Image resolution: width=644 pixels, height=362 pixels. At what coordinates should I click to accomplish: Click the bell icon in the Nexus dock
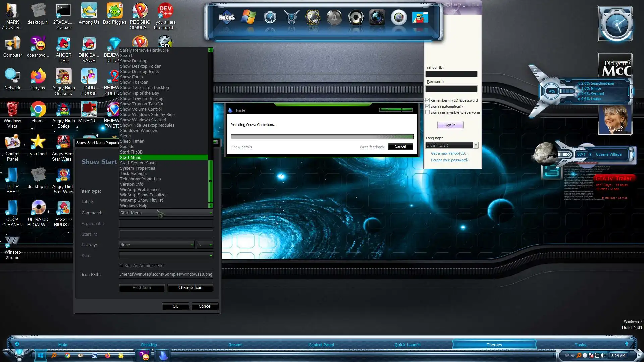(x=334, y=17)
